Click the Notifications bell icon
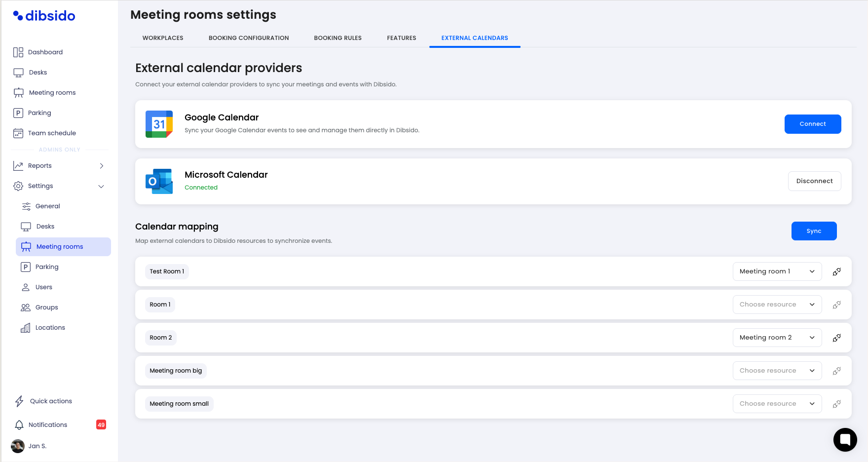 pos(19,425)
